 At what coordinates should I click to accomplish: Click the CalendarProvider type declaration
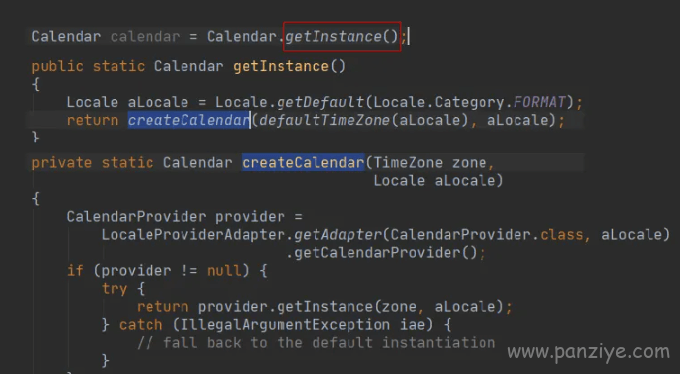(x=136, y=217)
